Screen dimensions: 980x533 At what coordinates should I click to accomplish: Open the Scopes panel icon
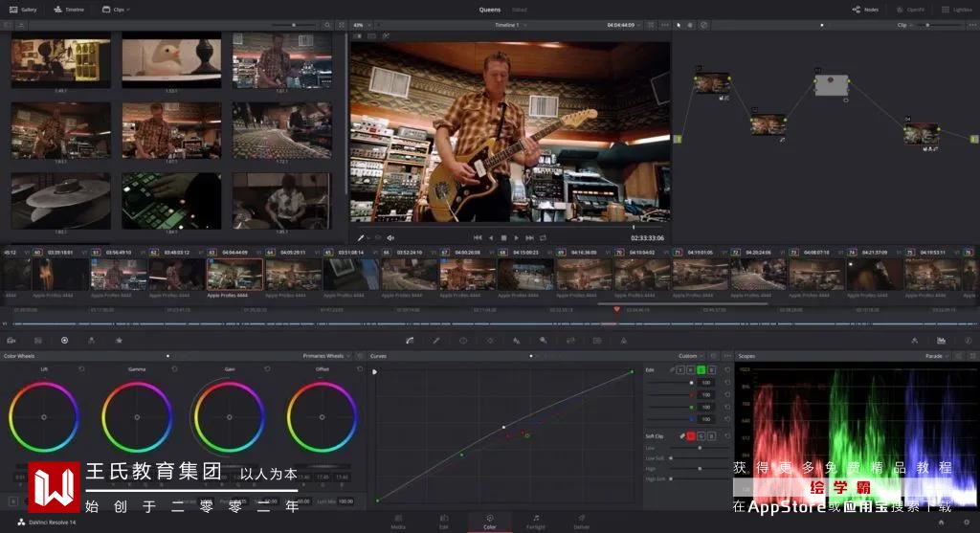tap(942, 341)
